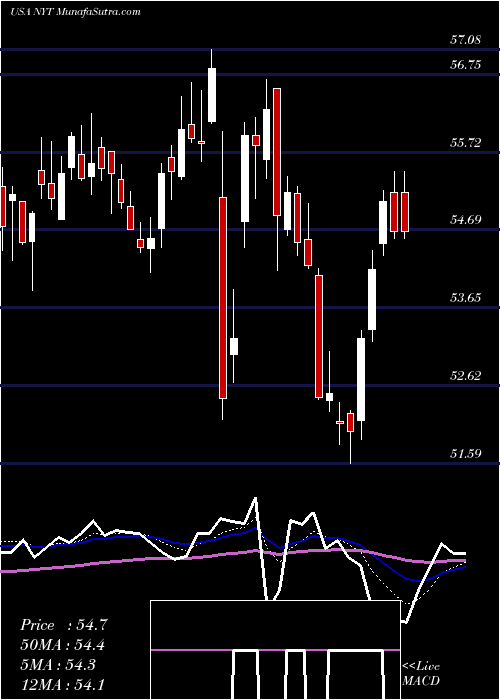Click the 51.59 price level label

[465, 454]
